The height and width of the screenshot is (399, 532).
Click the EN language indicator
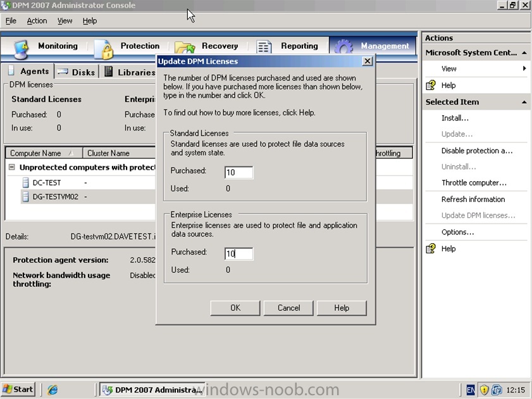pos(471,390)
